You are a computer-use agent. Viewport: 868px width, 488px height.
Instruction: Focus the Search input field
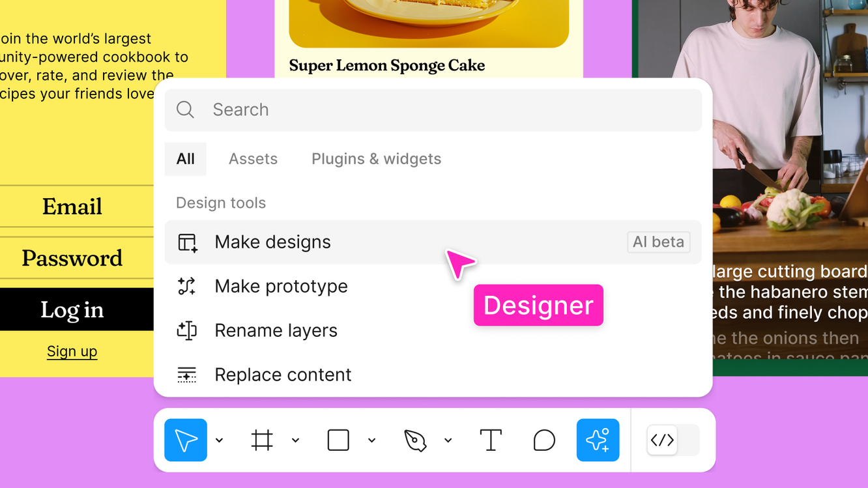pos(433,109)
